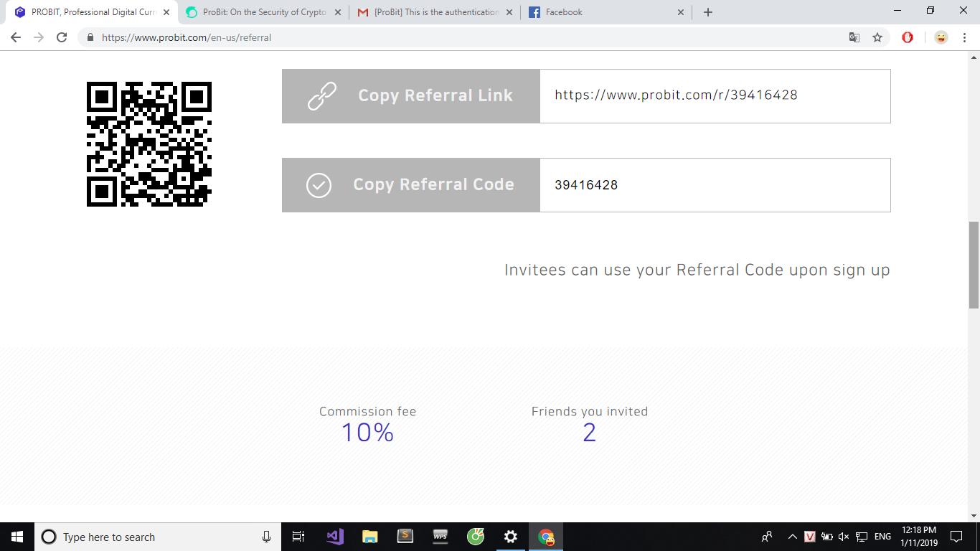Open the Chrome profile avatar
The image size is (980, 551).
941,37
